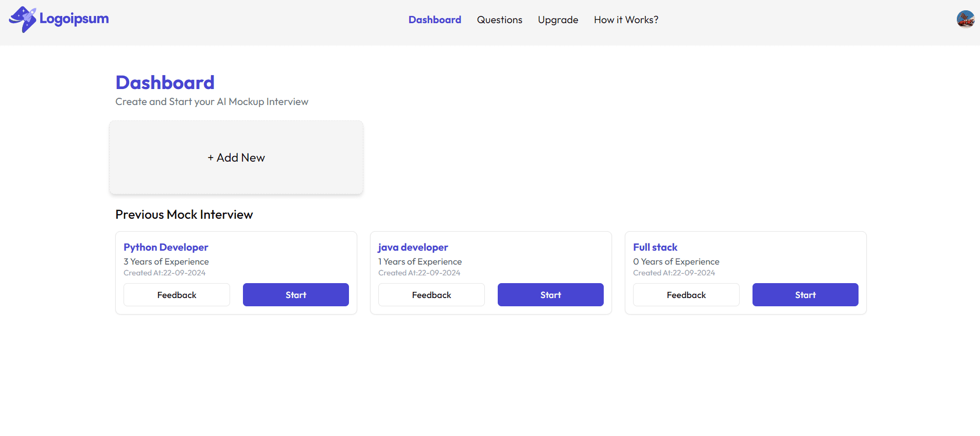Click the Dashboard page heading
980x436 pixels.
[x=165, y=82]
